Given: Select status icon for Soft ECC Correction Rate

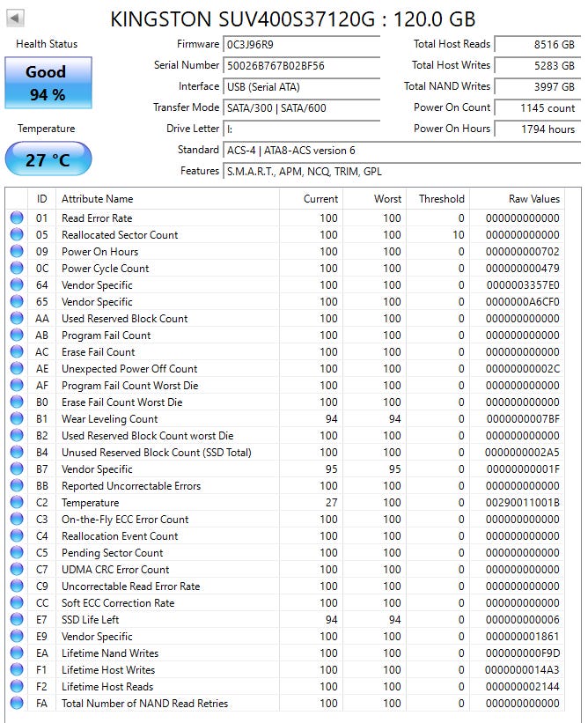Looking at the screenshot, I should point(17,602).
